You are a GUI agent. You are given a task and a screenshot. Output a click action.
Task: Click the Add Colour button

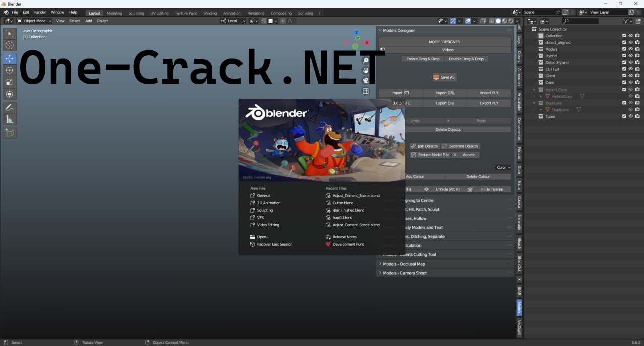[415, 177]
